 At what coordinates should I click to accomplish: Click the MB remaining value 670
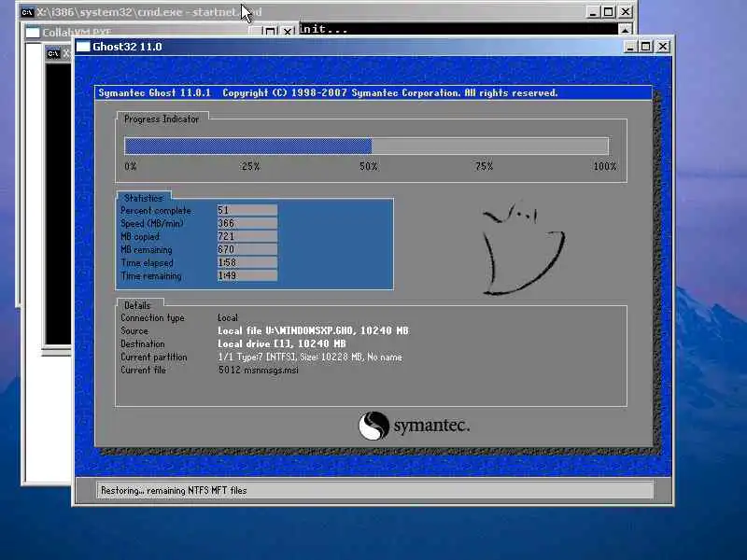coord(247,249)
